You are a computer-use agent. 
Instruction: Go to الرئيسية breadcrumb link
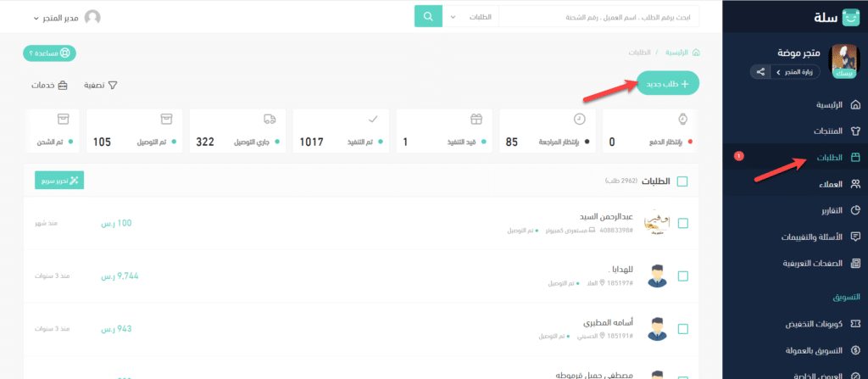coord(676,53)
